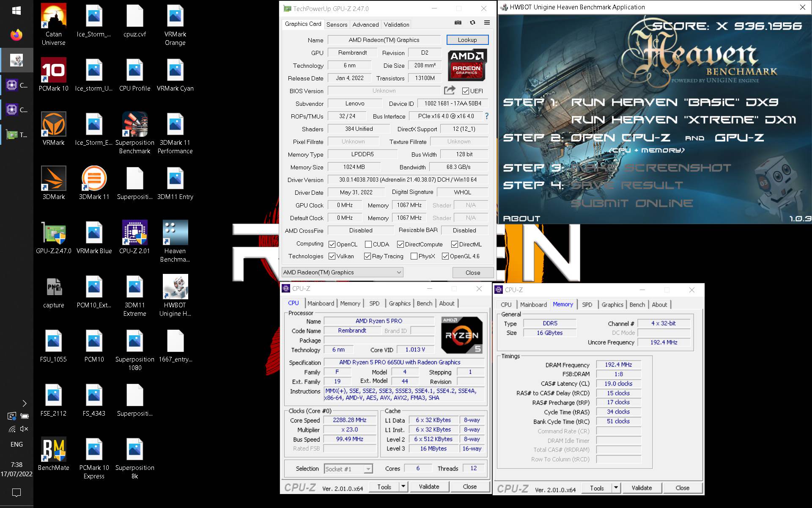Viewport: 812px width, 508px height.
Task: Click Close in right CPU-Z window
Action: click(x=682, y=488)
